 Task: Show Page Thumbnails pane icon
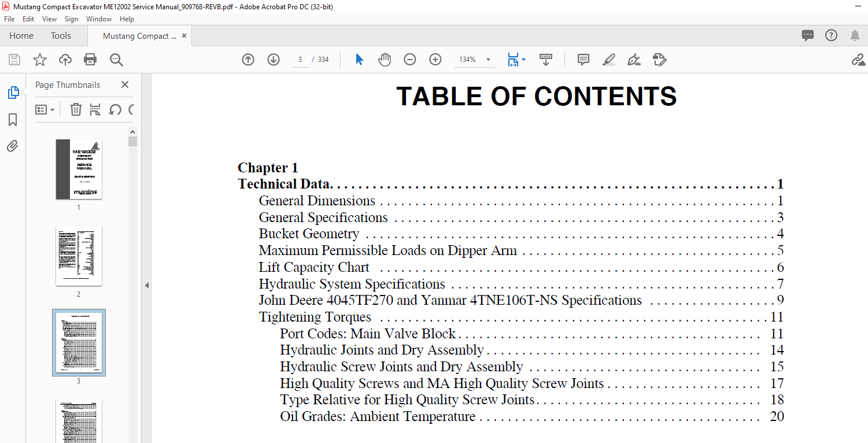13,93
